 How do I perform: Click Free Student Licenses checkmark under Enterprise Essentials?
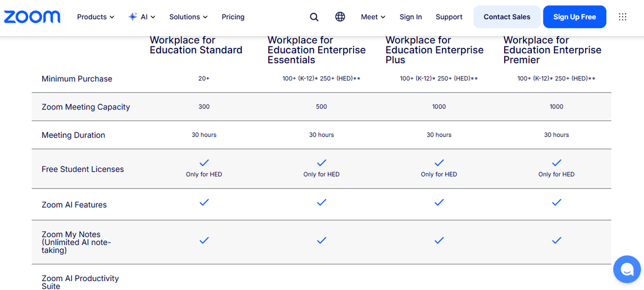(321, 163)
